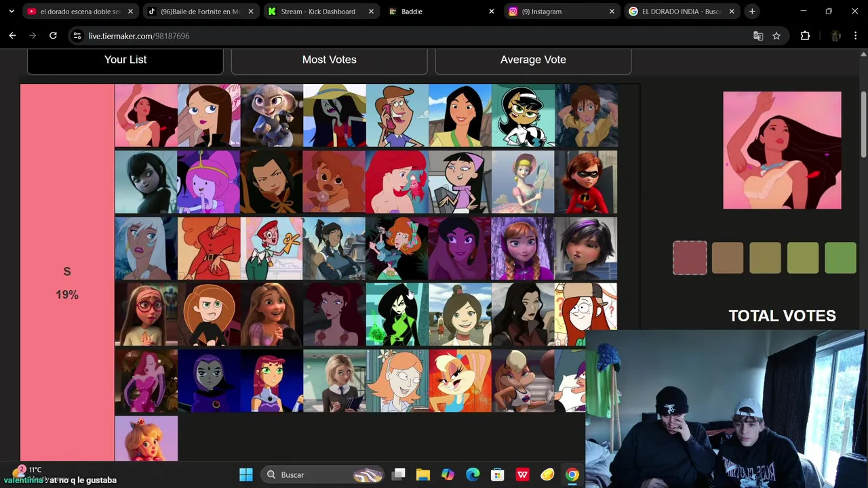Select the Mulan tile
The width and height of the screenshot is (868, 488).
(x=460, y=115)
